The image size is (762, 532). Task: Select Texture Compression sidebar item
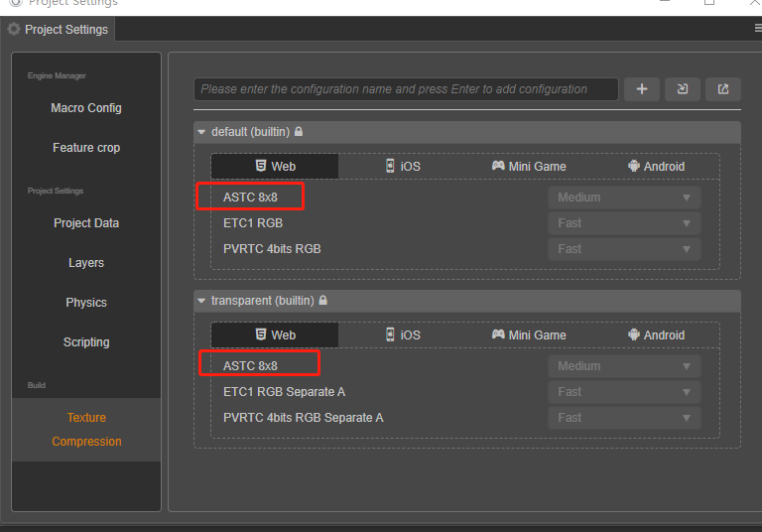pos(86,430)
